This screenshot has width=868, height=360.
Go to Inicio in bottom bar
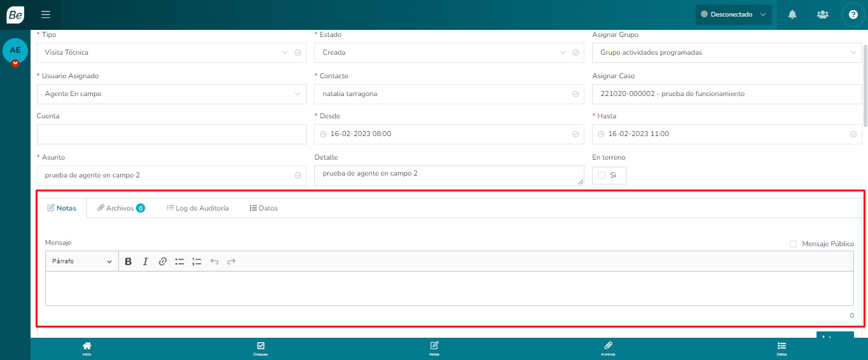(x=86, y=348)
